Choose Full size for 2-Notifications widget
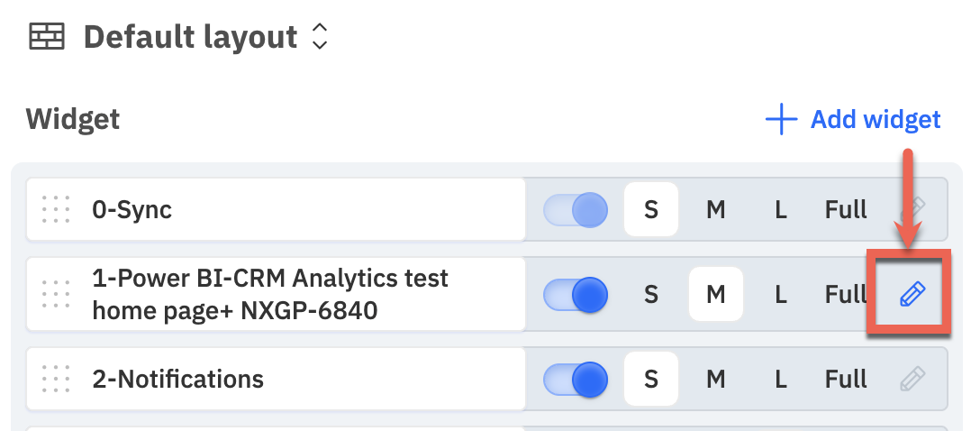This screenshot has height=431, width=980. tap(846, 379)
